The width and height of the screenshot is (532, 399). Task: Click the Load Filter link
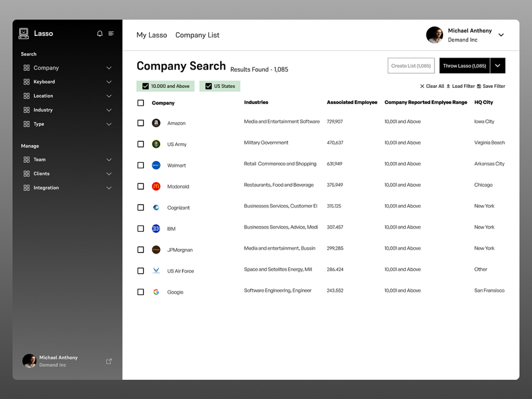pyautogui.click(x=463, y=86)
